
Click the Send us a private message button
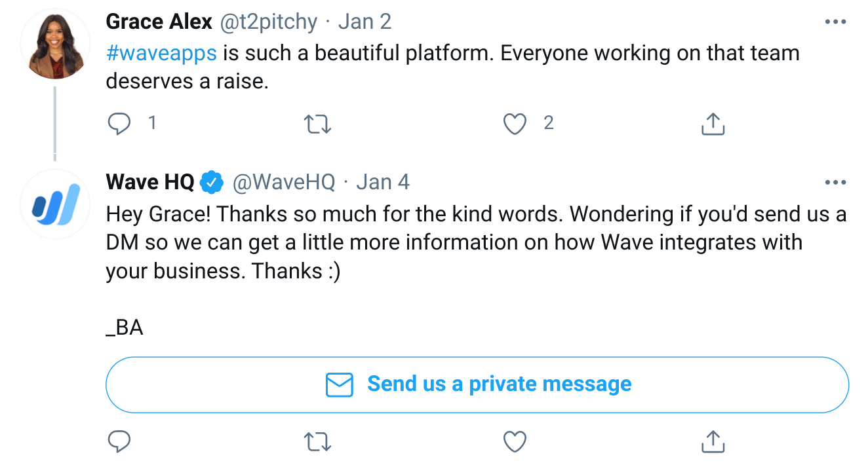(477, 384)
